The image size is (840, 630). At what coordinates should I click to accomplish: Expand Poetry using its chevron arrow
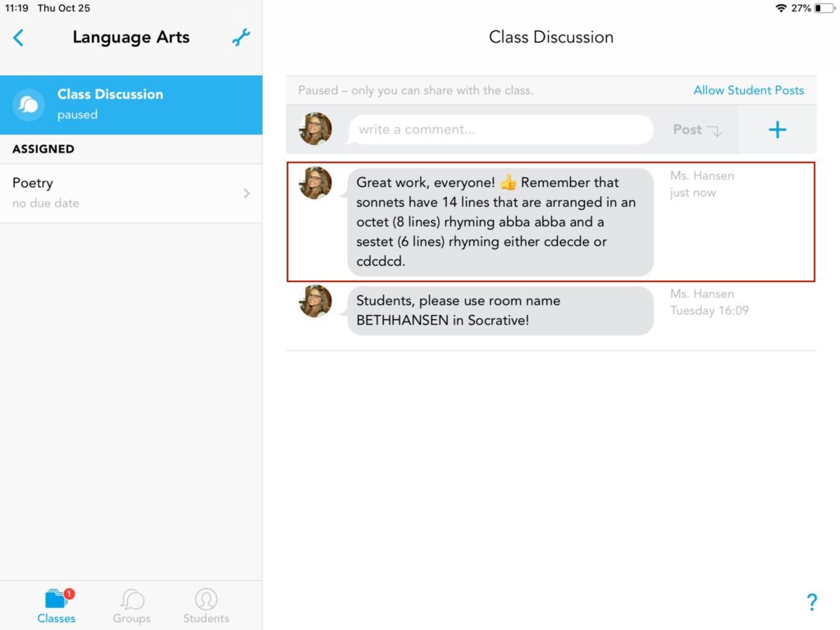point(247,194)
